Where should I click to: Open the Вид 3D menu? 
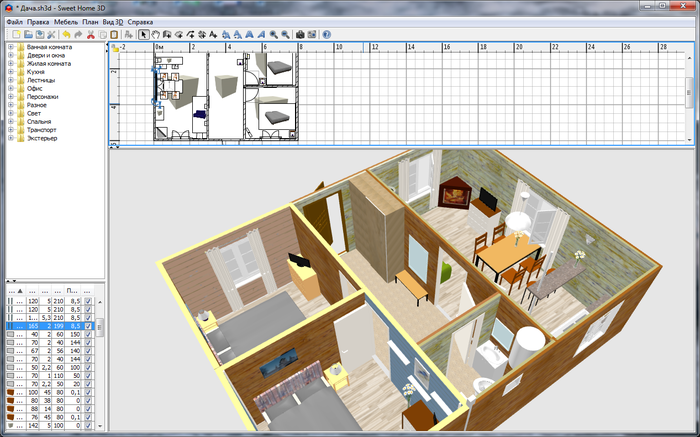(x=113, y=20)
